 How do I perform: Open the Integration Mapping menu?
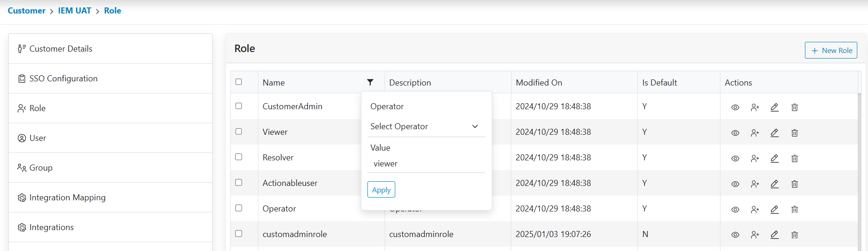click(67, 198)
